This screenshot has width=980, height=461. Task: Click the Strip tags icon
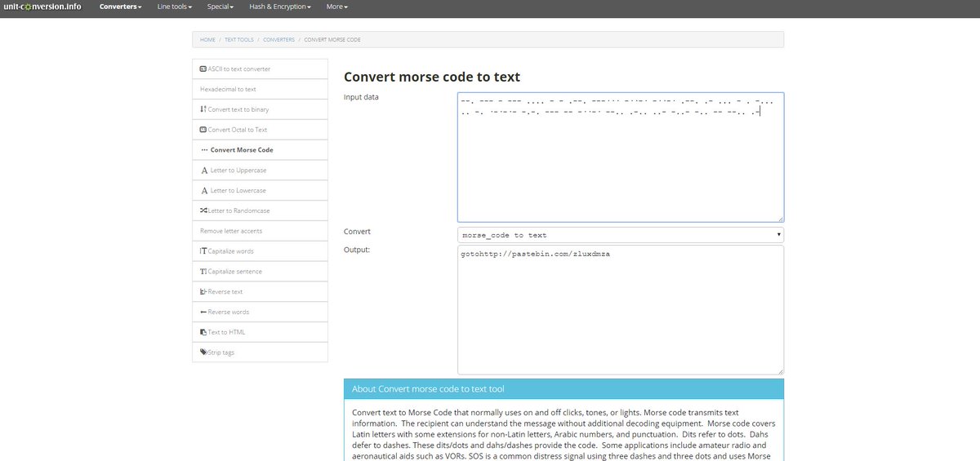[203, 352]
